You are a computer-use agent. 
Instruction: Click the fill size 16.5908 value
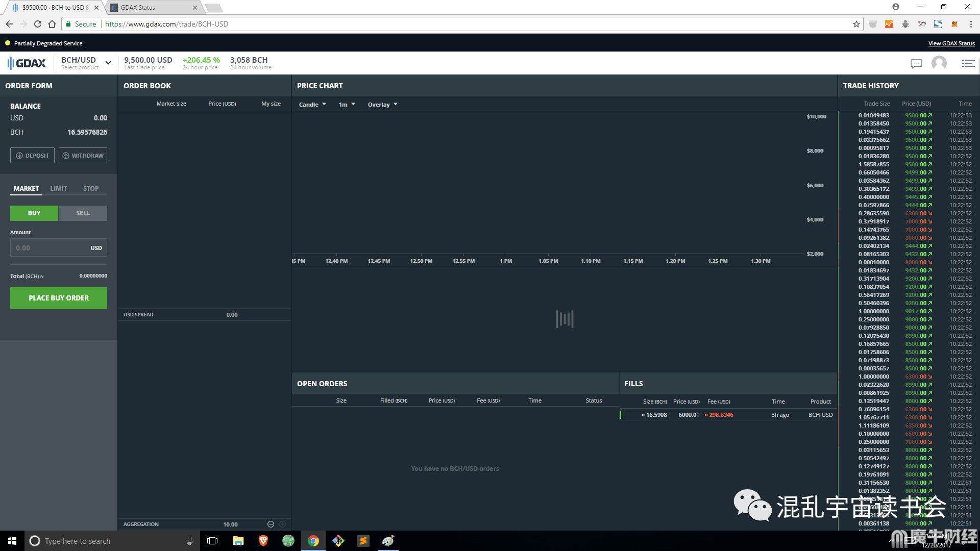click(654, 415)
